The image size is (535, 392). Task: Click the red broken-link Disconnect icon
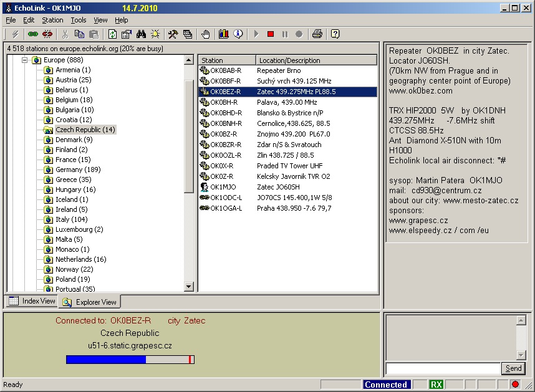(47, 34)
